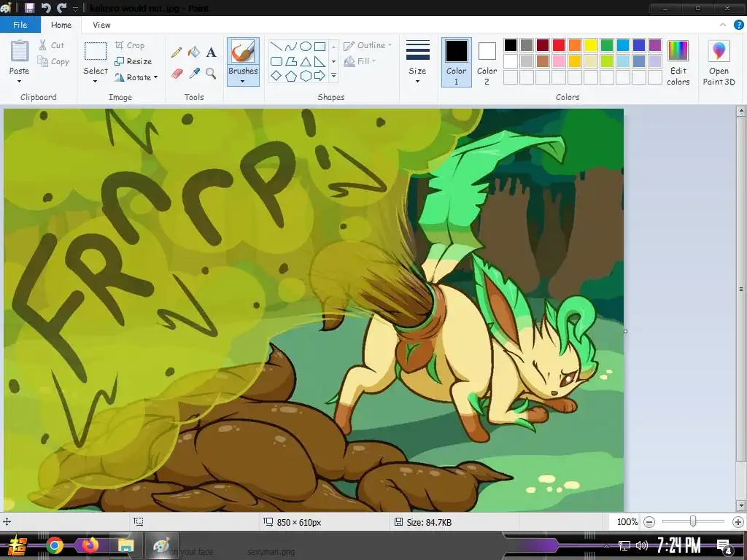Collapse the ribbon with the chevron
The width and height of the screenshot is (747, 560).
coord(723,25)
